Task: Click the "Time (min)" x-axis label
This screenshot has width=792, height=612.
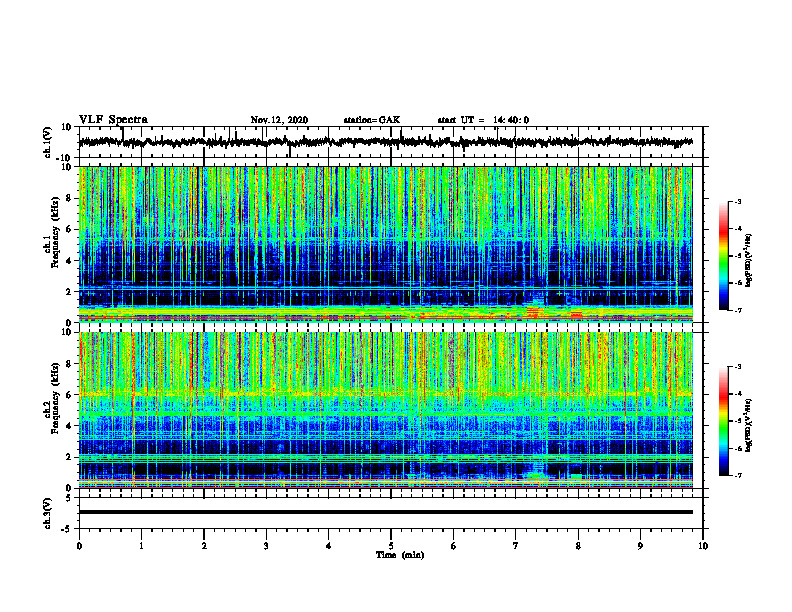Action: [400, 555]
